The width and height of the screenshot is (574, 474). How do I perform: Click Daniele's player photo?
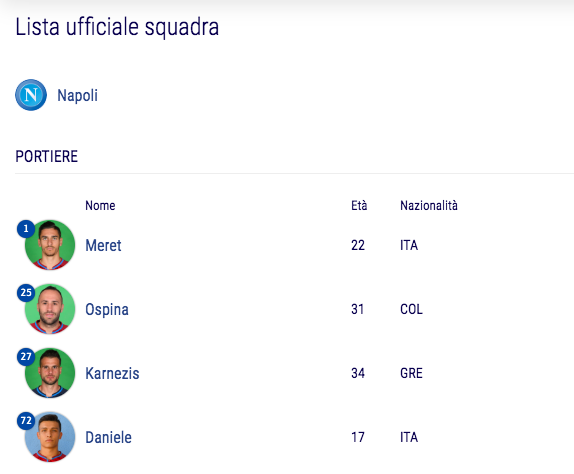[50, 437]
